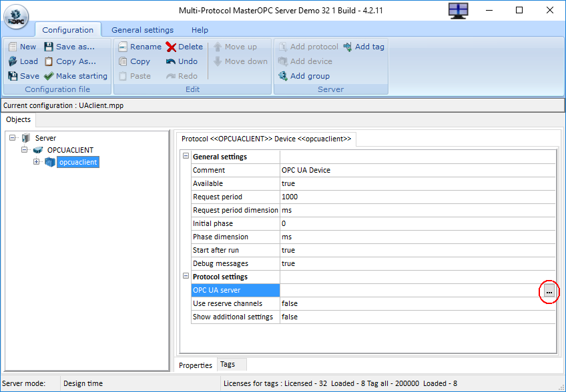Click the Add tag label

[x=370, y=47]
